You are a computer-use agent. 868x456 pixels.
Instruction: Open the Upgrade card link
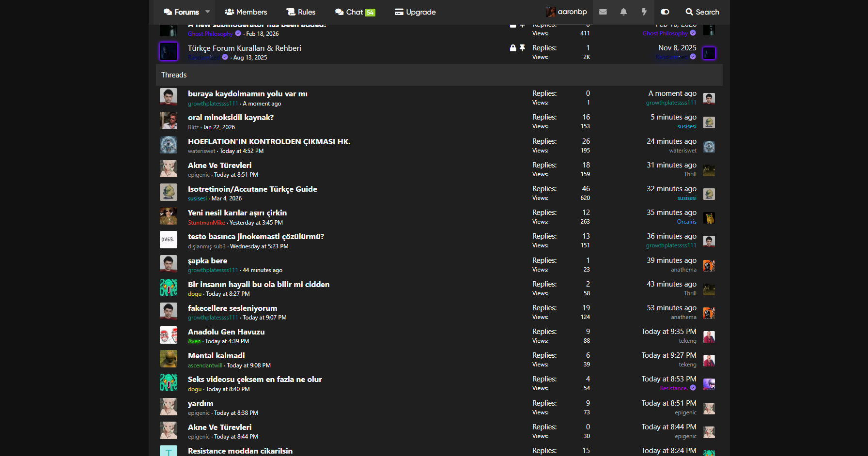(415, 12)
